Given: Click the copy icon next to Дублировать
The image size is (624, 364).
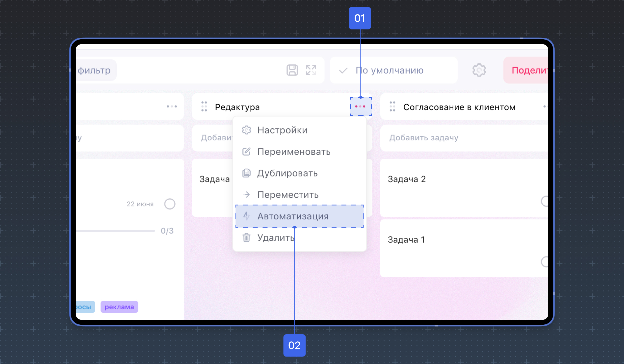Looking at the screenshot, I should [x=246, y=173].
